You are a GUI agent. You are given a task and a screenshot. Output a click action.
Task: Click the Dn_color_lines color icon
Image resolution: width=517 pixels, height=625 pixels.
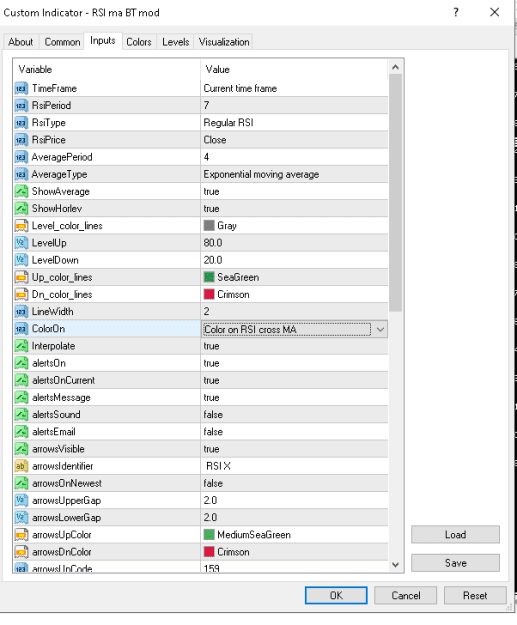click(22, 294)
